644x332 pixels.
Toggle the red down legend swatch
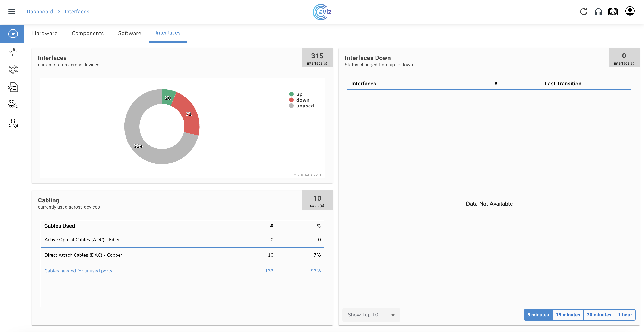[291, 100]
